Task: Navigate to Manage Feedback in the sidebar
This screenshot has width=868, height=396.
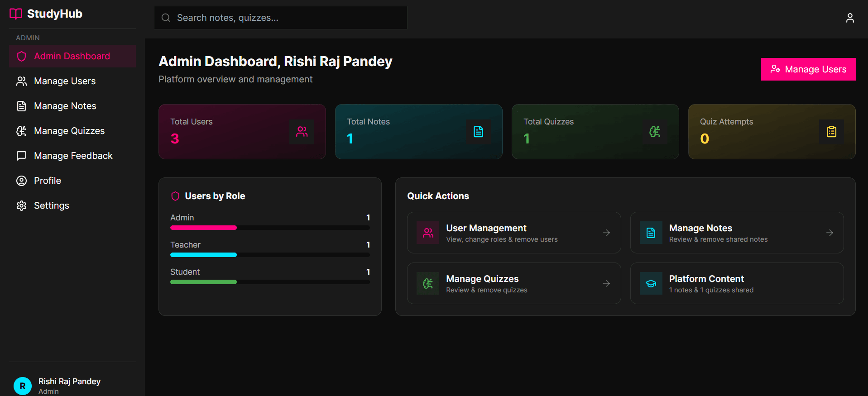Action: pyautogui.click(x=72, y=156)
